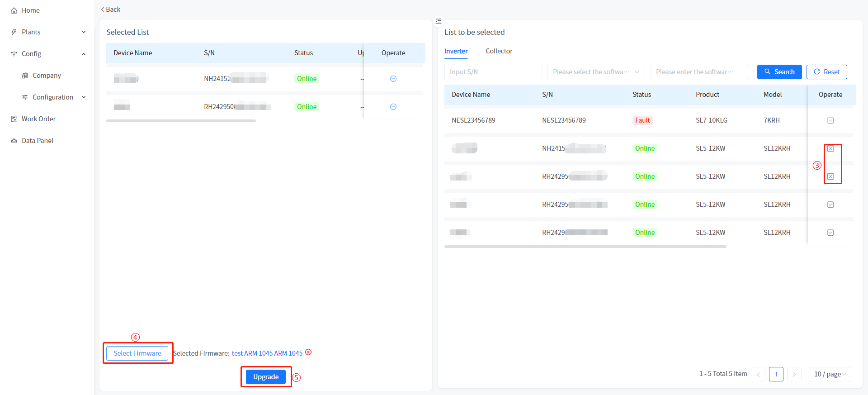This screenshot has width=868, height=395.
Task: Focus the Input S/N search field
Action: click(x=493, y=72)
